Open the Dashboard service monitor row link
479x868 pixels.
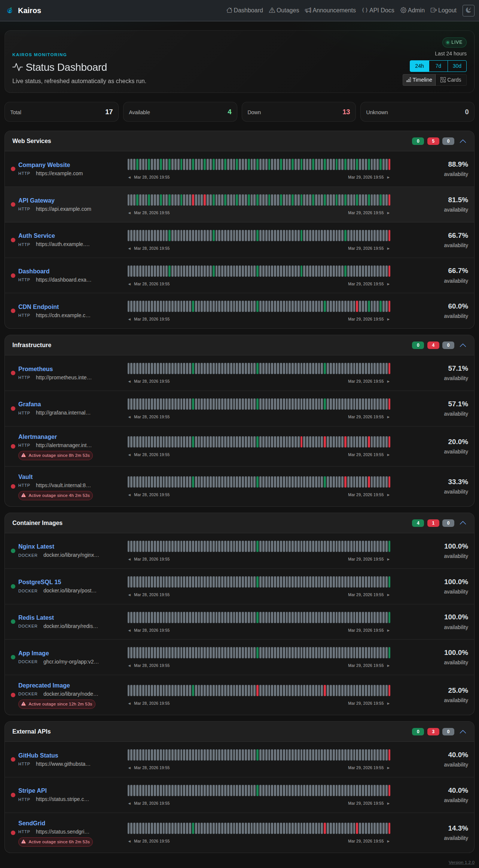coord(34,271)
